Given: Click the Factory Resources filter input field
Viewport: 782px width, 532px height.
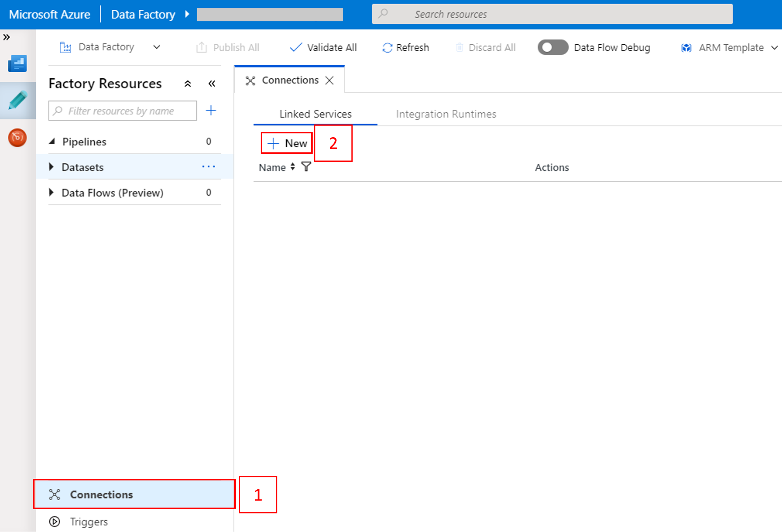Looking at the screenshot, I should click(122, 111).
